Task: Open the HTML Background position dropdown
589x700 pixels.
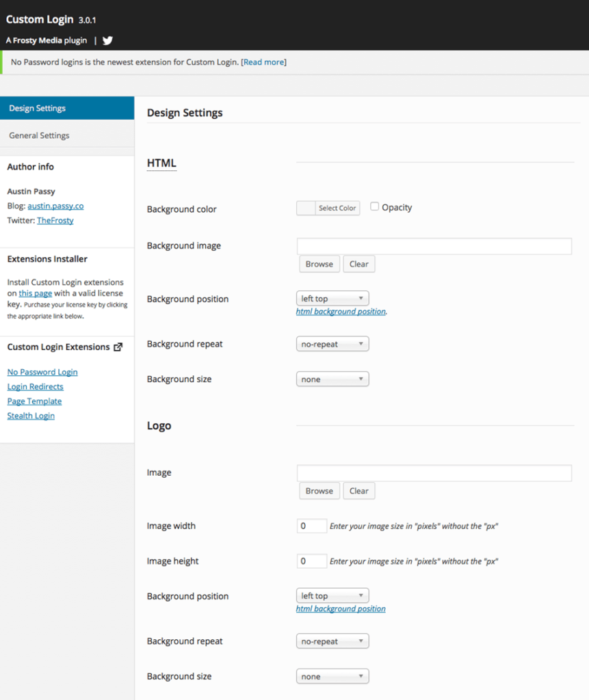Action: pos(332,298)
